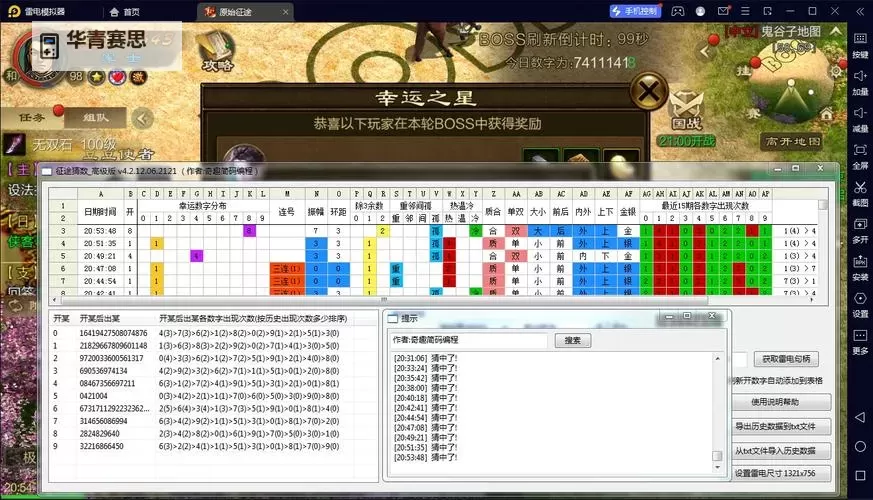
Task: Select cell with time 20:47:08
Action: click(x=100, y=268)
